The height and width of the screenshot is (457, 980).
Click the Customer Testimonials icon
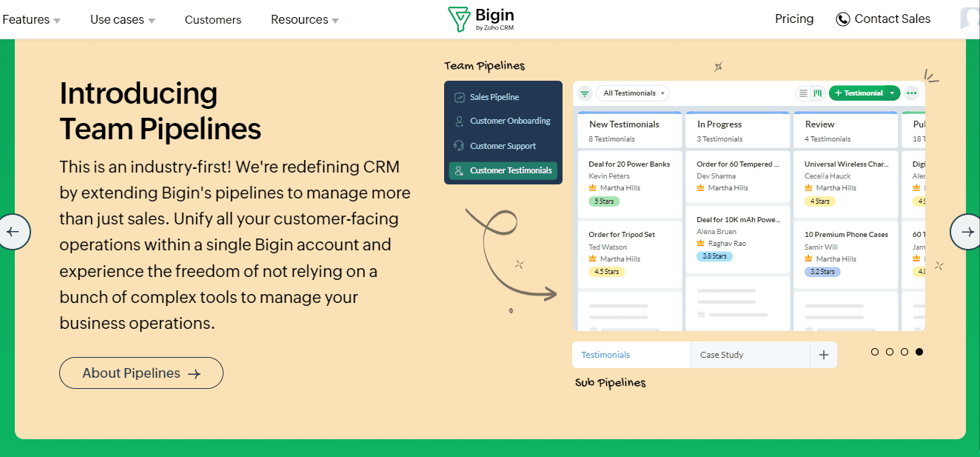[459, 170]
